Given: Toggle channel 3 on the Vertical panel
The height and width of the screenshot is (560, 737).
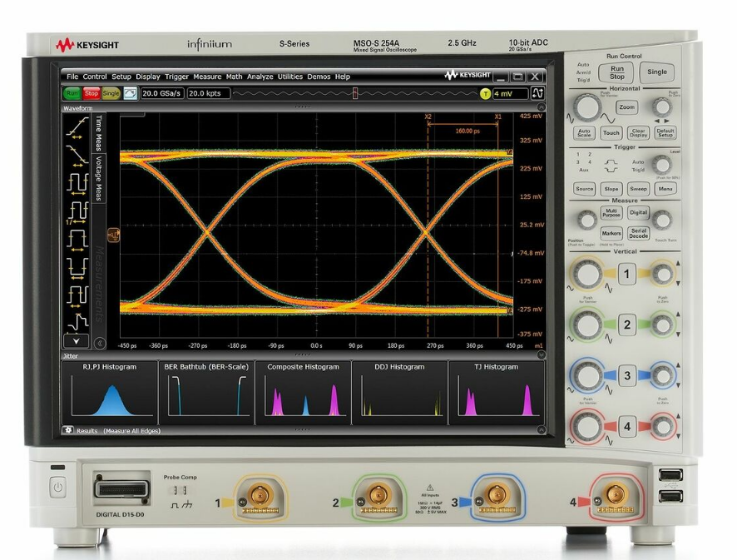Looking at the screenshot, I should (626, 376).
